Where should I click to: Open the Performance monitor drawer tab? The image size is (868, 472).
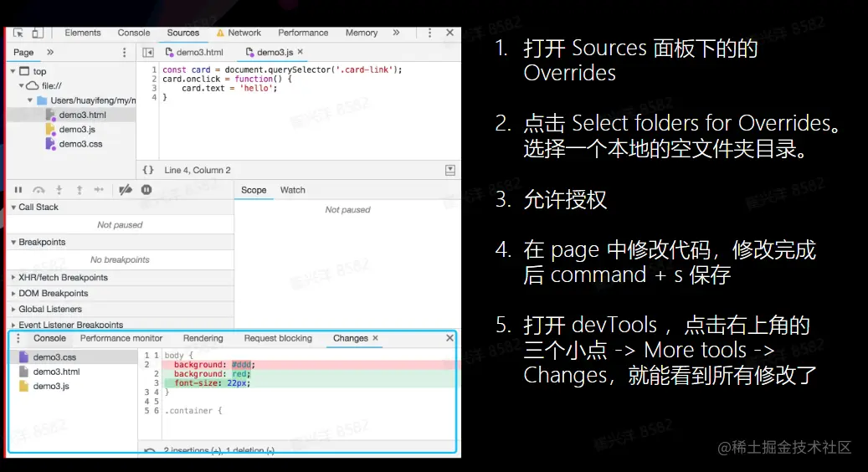tap(121, 338)
